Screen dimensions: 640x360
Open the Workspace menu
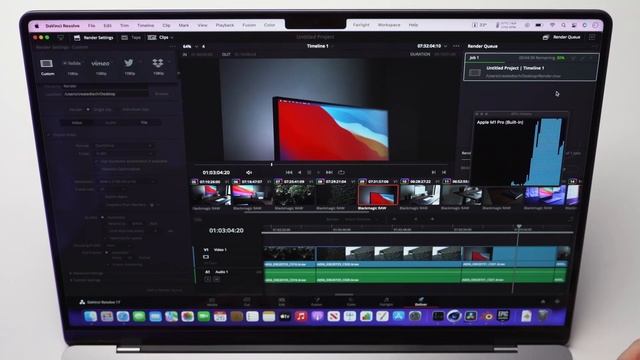(x=389, y=25)
